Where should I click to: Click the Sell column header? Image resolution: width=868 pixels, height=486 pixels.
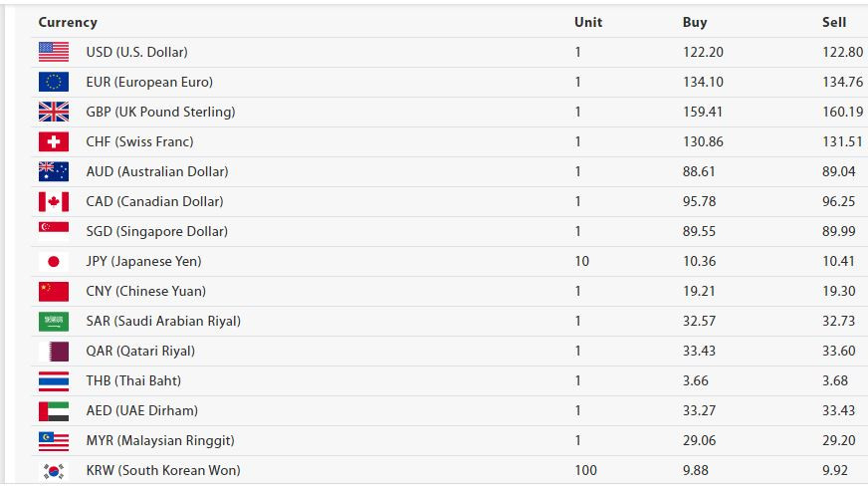tap(834, 22)
